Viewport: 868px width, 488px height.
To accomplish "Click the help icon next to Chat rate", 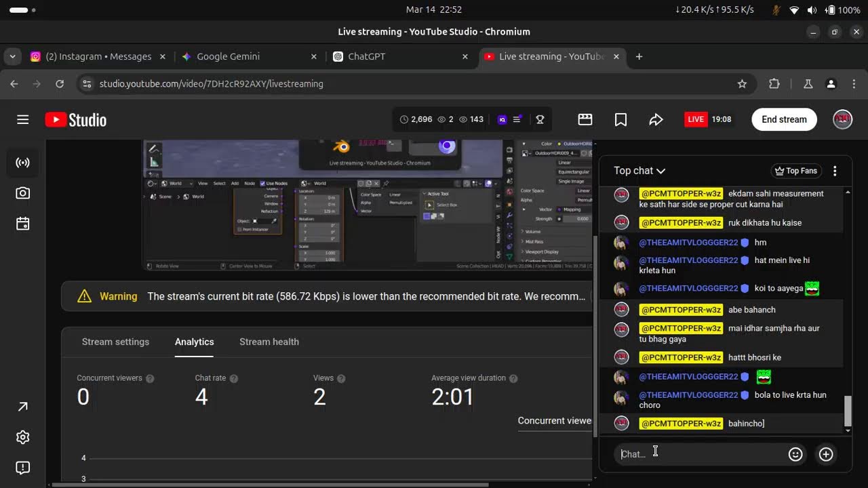I will click(x=233, y=378).
